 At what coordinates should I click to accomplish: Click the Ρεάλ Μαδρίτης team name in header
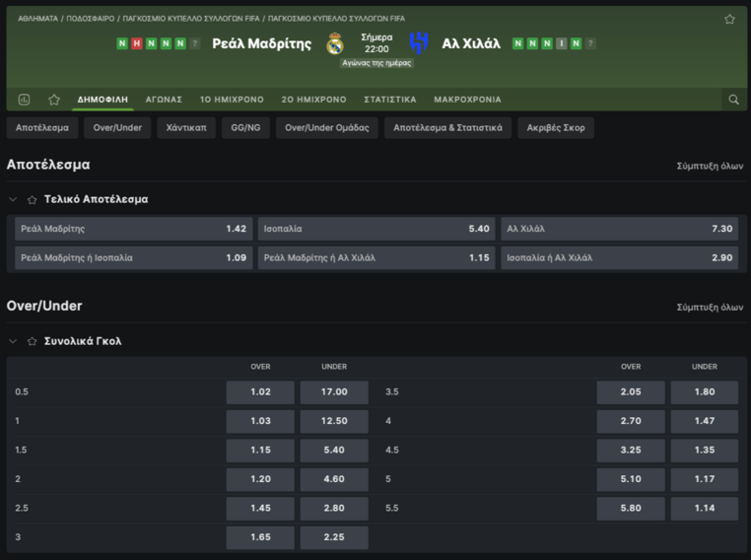pos(261,43)
